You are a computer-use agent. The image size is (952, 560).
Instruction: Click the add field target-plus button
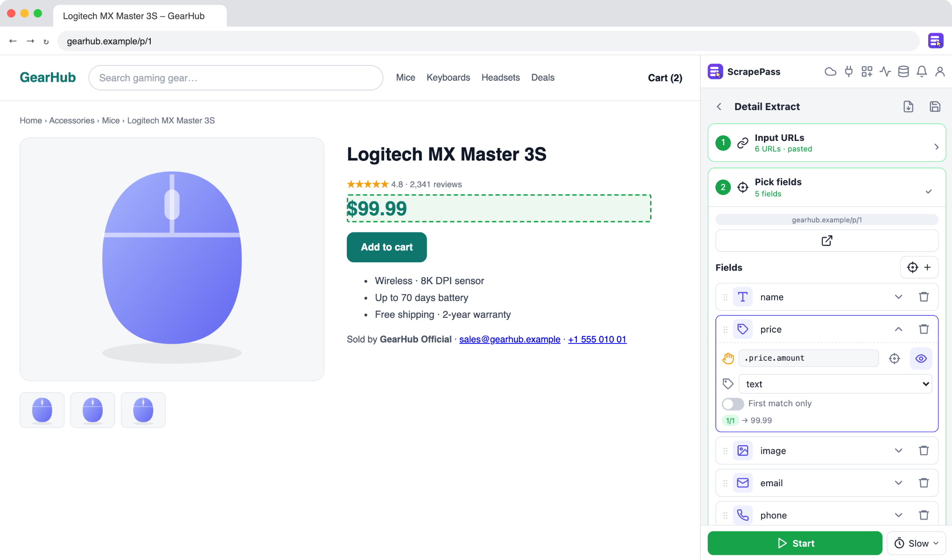pyautogui.click(x=919, y=267)
